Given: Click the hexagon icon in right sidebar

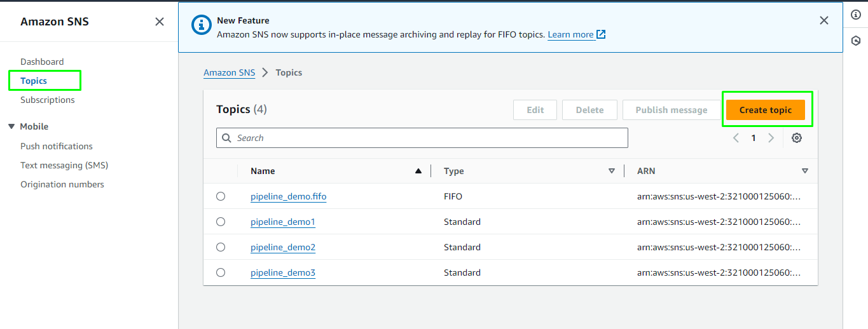Looking at the screenshot, I should click(856, 41).
